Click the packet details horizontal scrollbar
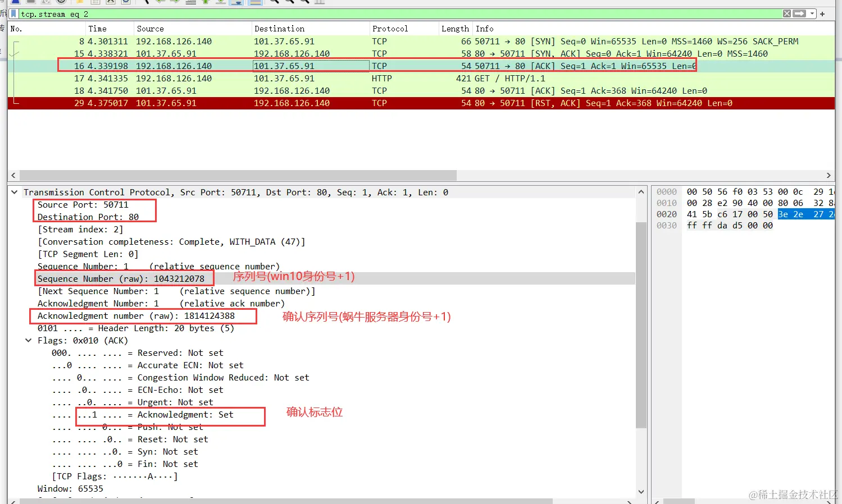Screen dimensions: 842x504 pos(286,501)
